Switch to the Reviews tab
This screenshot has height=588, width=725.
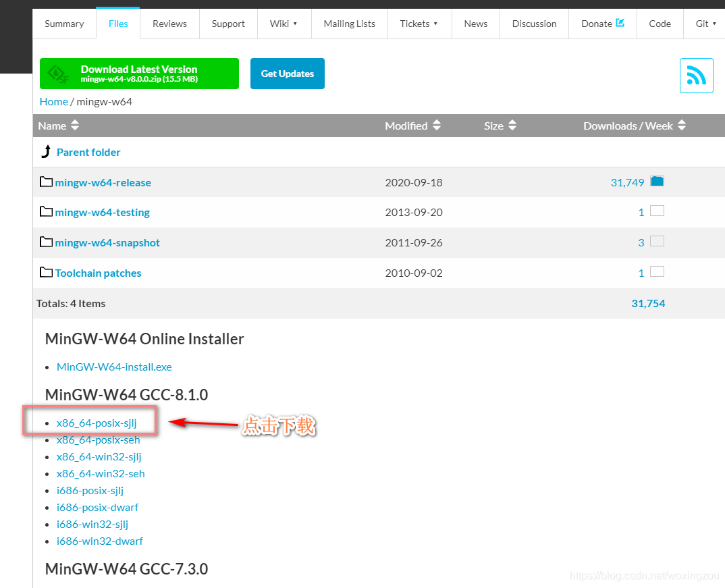[x=169, y=24]
